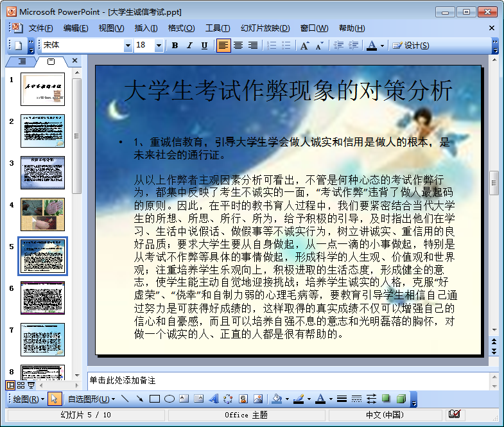The height and width of the screenshot is (427, 504).
Task: Click Increase Indent icon
Action: (x=353, y=46)
